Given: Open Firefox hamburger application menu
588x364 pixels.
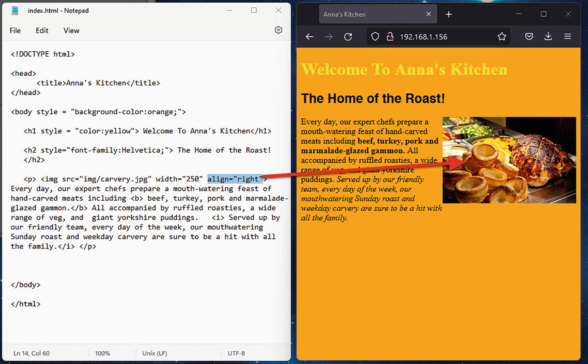Looking at the screenshot, I should pyautogui.click(x=567, y=37).
